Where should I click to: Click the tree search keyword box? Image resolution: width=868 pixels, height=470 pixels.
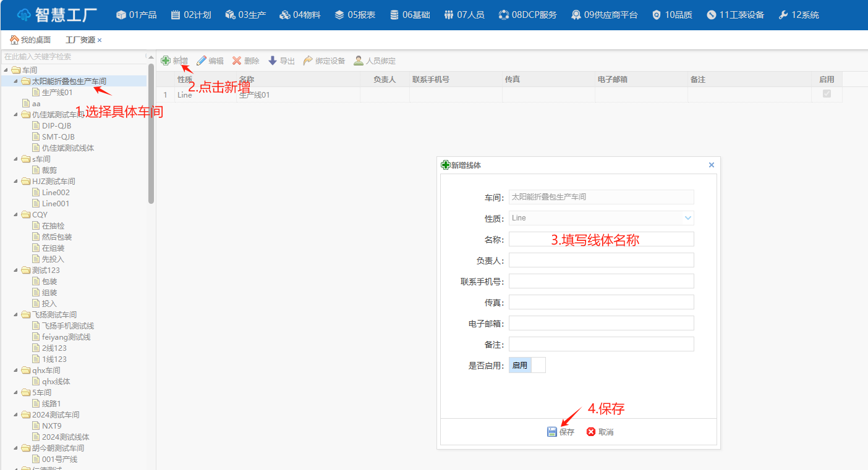[73, 56]
